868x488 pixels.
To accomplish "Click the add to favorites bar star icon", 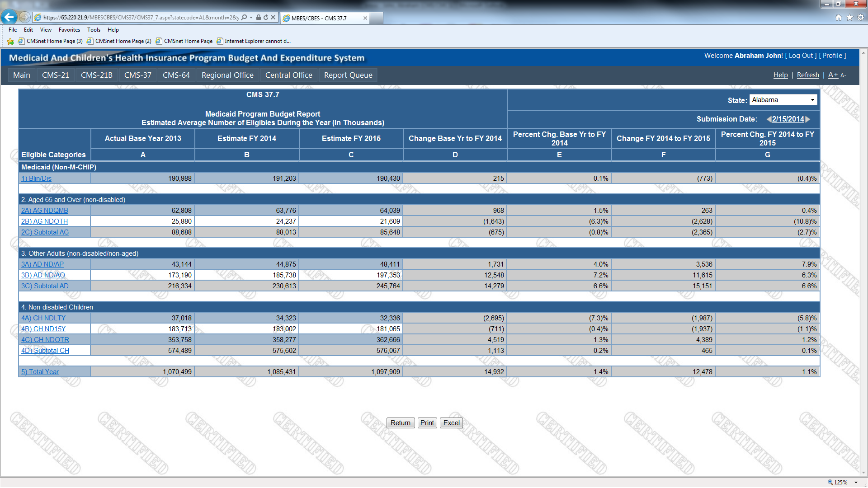I will 10,41.
